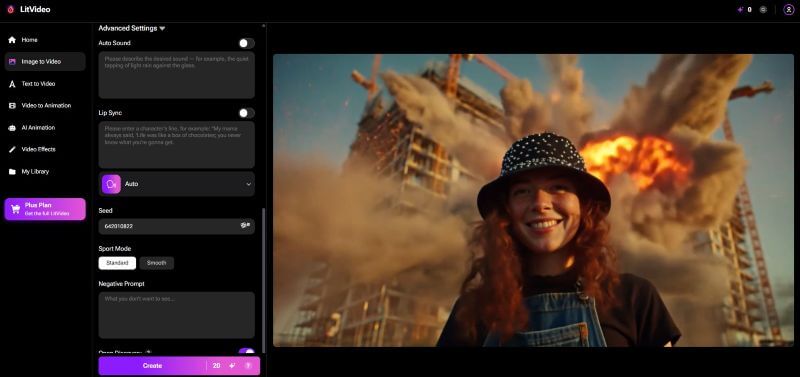
Task: Click the Text to Video letter icon
Action: pyautogui.click(x=12, y=84)
